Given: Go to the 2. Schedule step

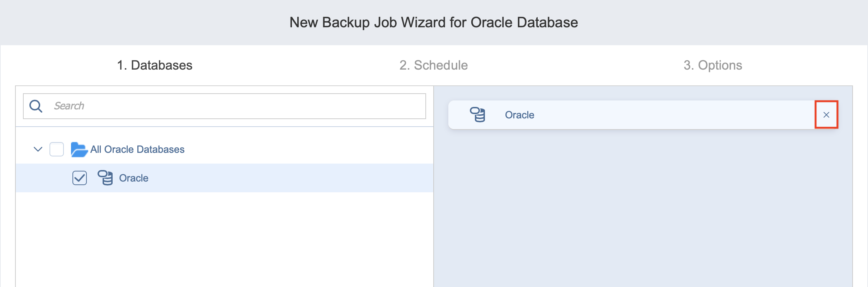Looking at the screenshot, I should pyautogui.click(x=433, y=65).
